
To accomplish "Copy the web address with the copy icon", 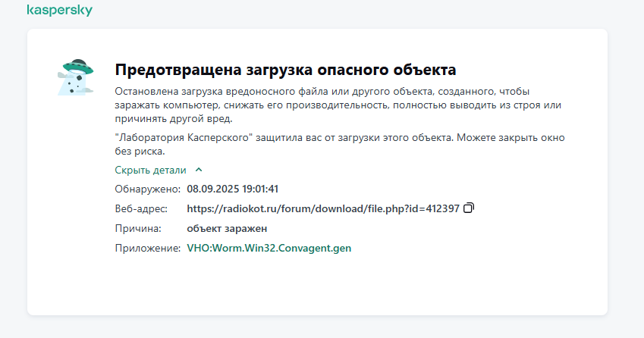I will pos(469,208).
